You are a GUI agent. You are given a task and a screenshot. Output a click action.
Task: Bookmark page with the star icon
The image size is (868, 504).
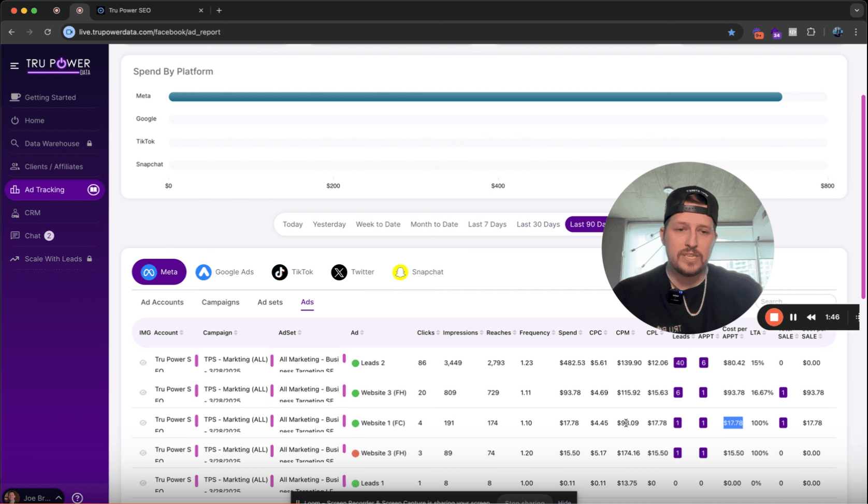[x=731, y=32]
